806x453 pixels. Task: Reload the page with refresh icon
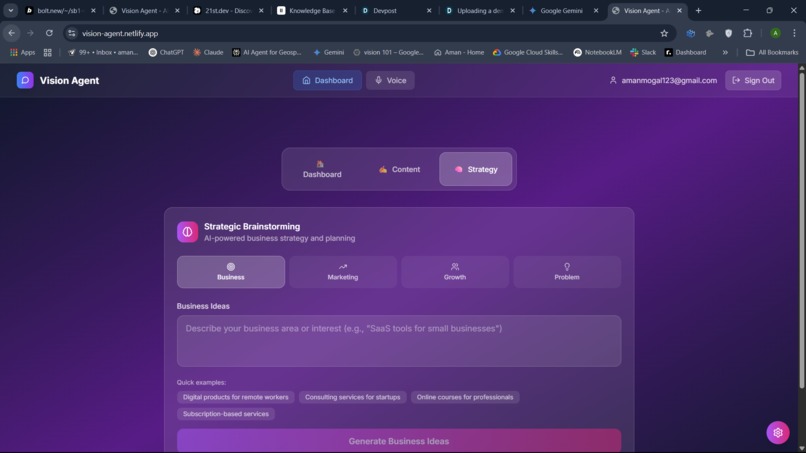pyautogui.click(x=49, y=33)
